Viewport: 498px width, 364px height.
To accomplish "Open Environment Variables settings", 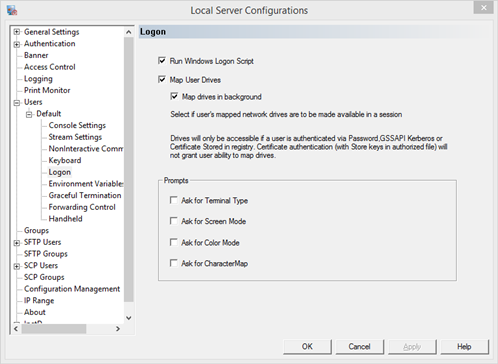I will tap(86, 184).
